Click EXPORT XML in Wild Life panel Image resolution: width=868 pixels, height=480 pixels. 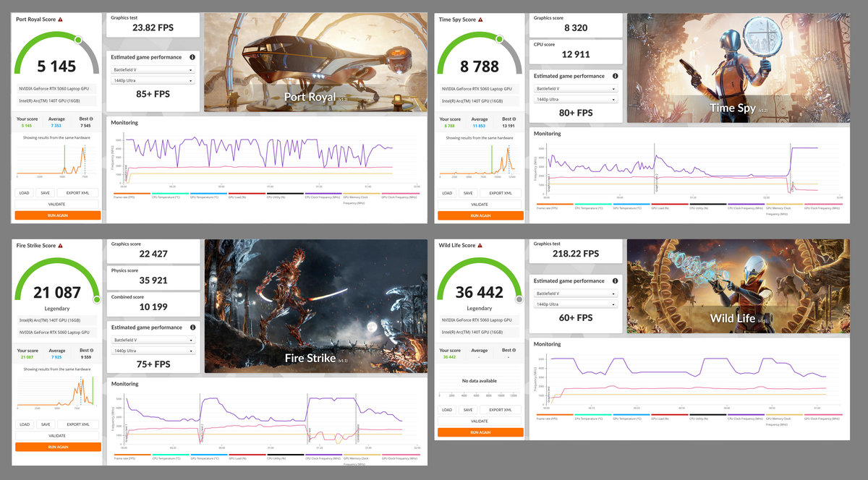pyautogui.click(x=501, y=410)
